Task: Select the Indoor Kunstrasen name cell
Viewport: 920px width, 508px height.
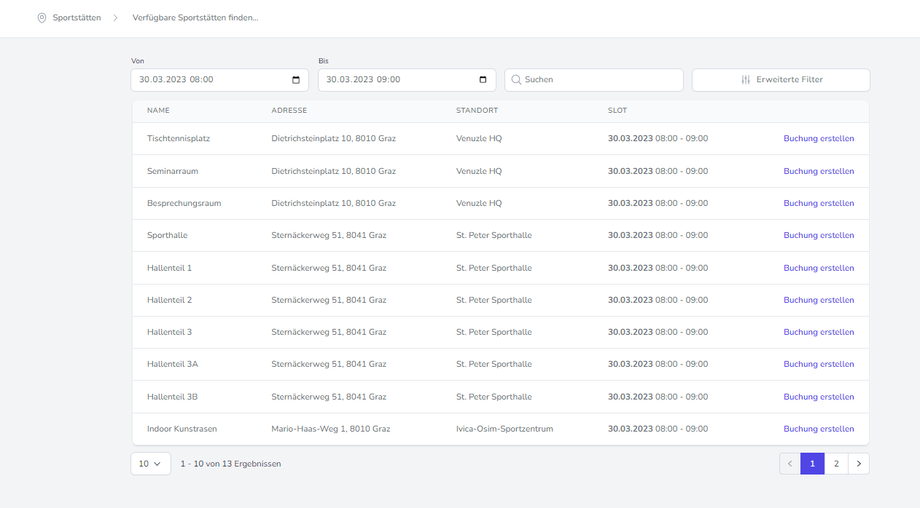Action: click(182, 429)
